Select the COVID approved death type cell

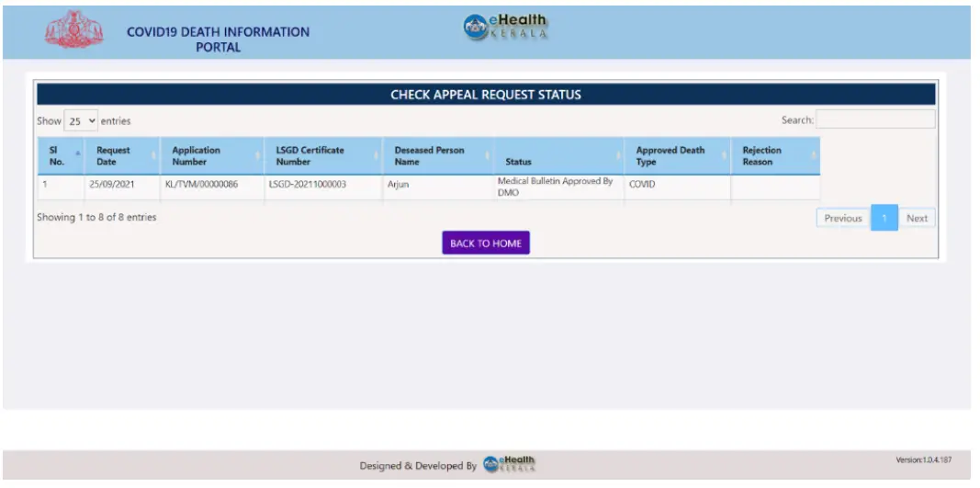(677, 187)
